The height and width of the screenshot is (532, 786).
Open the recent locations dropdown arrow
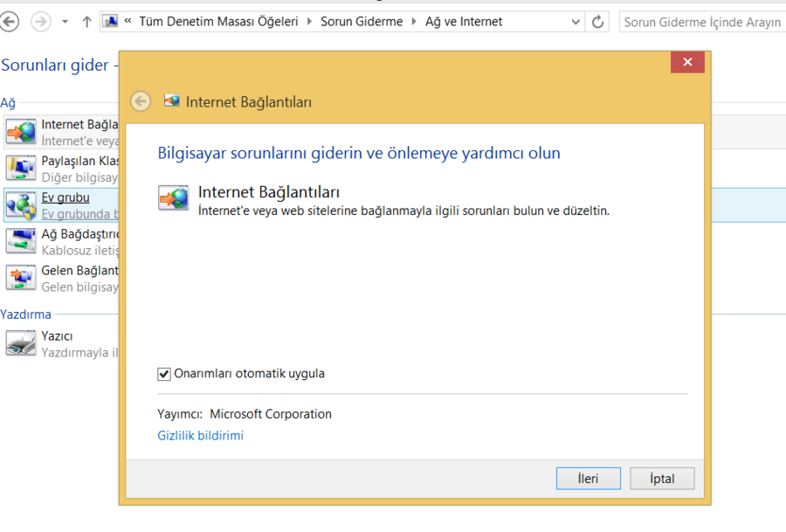[65, 22]
